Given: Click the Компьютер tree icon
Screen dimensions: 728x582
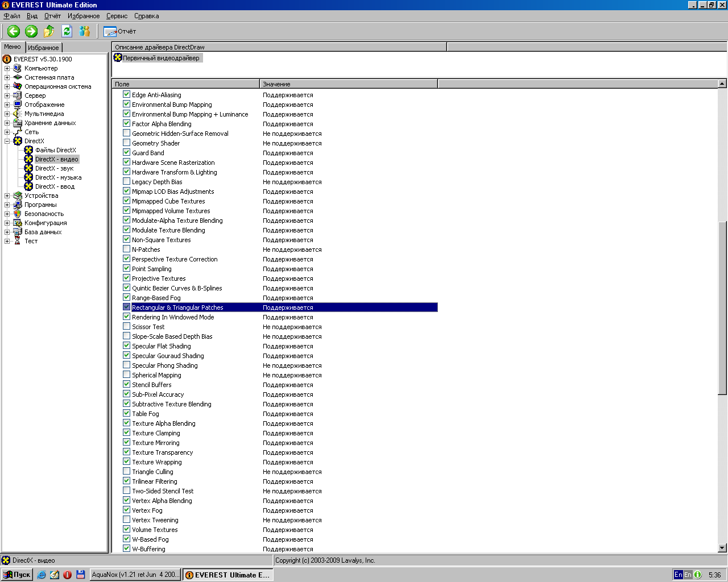Looking at the screenshot, I should point(18,68).
